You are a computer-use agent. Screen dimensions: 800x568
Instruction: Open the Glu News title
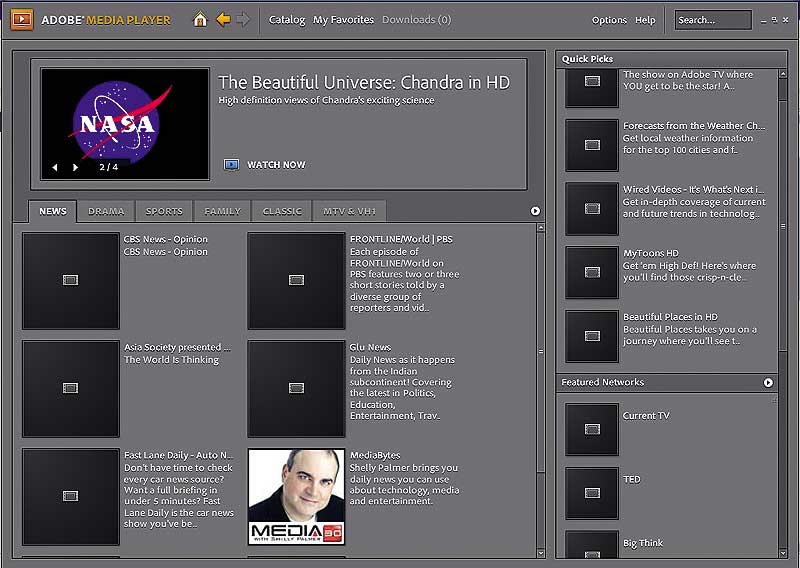[370, 347]
